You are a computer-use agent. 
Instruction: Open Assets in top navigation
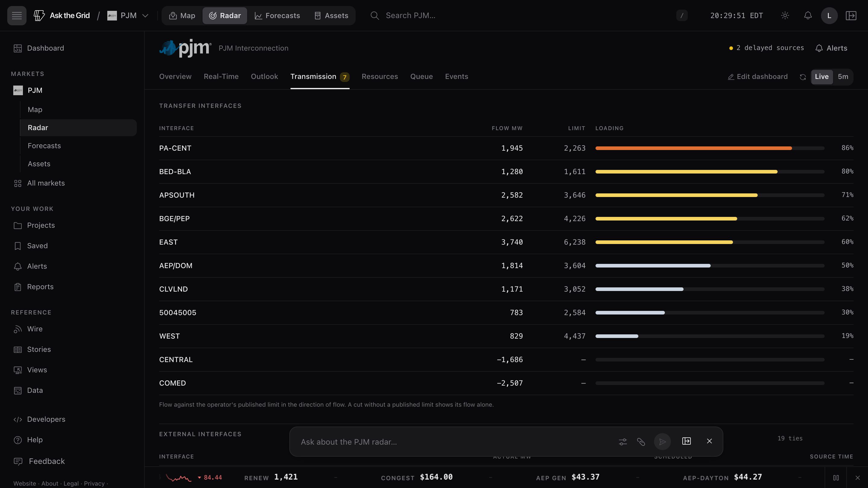(331, 15)
